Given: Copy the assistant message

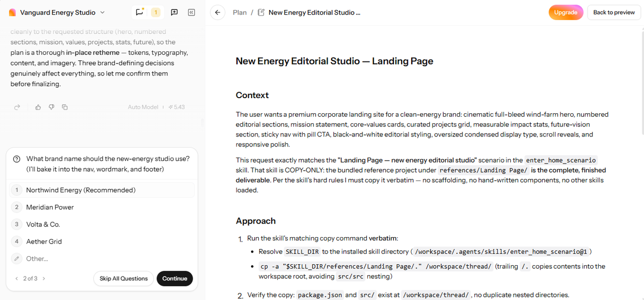Looking at the screenshot, I should click(65, 107).
